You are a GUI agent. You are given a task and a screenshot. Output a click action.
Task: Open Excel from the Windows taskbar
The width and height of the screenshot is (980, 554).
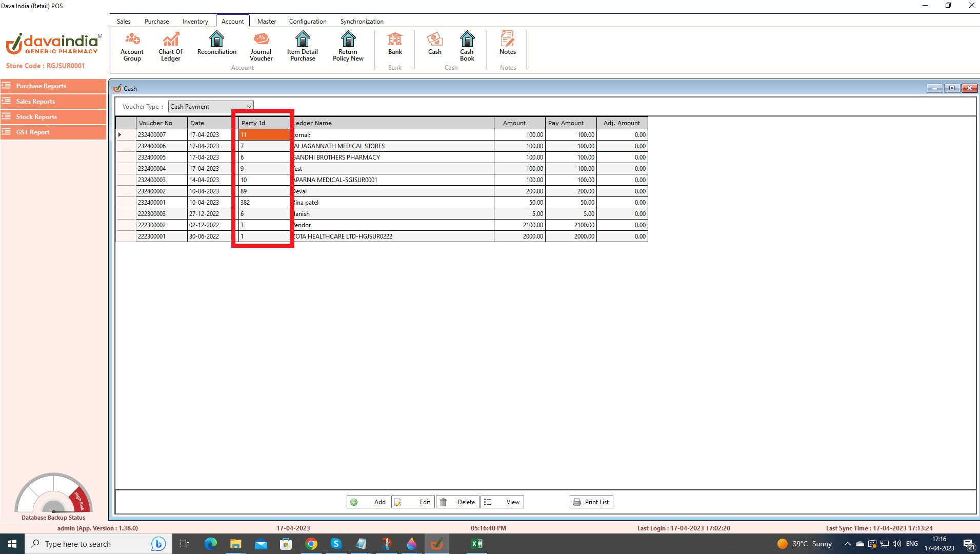(476, 544)
